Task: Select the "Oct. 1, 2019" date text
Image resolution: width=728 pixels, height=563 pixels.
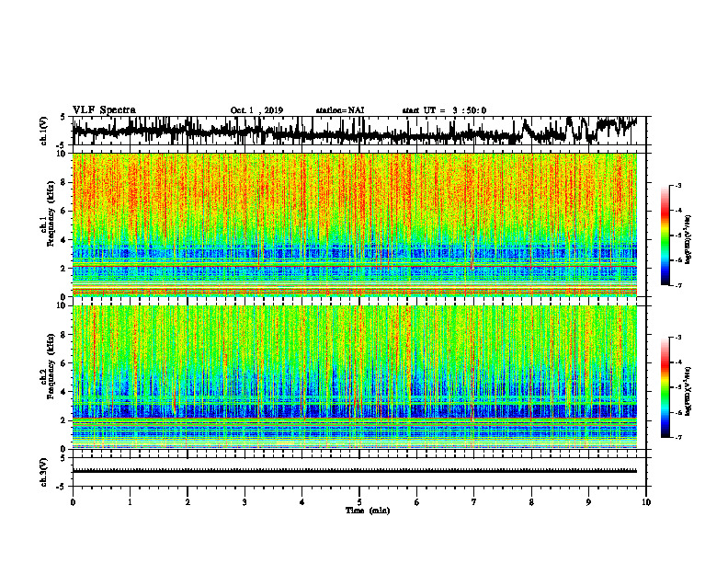Action: (256, 110)
